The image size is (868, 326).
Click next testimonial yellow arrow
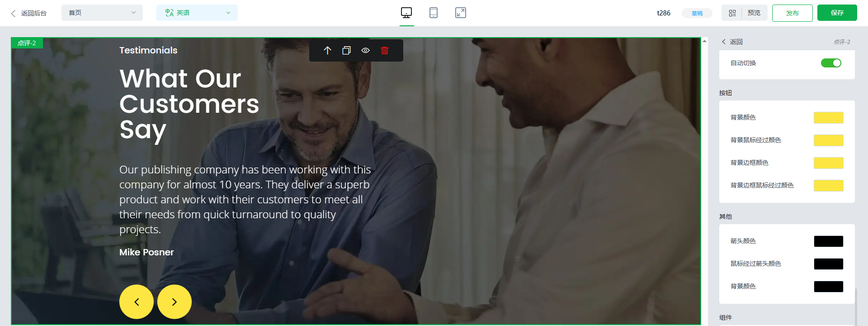(x=175, y=302)
